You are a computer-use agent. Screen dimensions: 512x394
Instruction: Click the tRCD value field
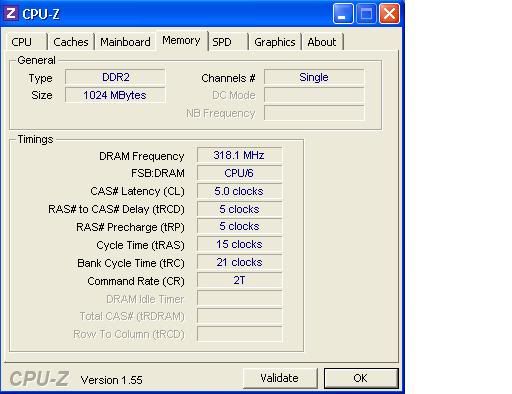tap(239, 209)
